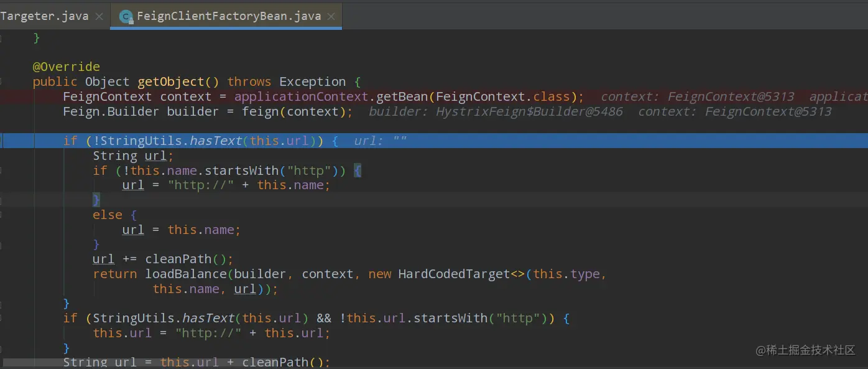This screenshot has height=369, width=868.
Task: Click the url += cleanPath() statement
Action: (163, 259)
